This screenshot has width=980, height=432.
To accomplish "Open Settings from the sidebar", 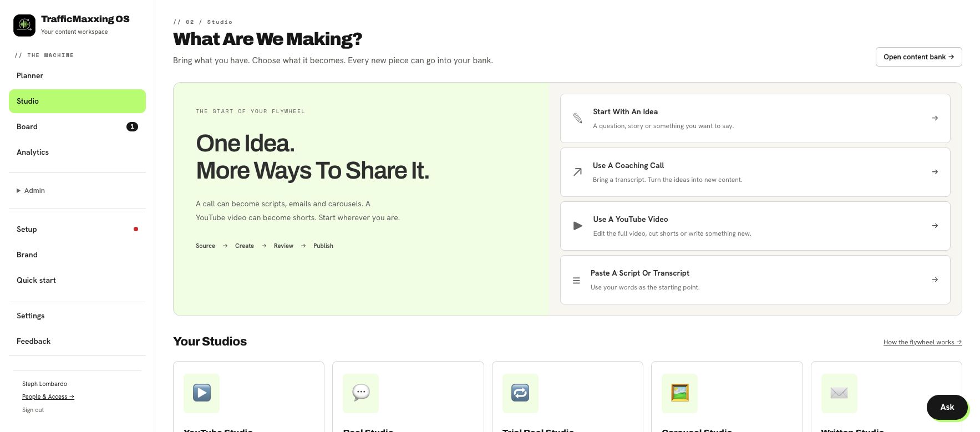I will [77, 316].
